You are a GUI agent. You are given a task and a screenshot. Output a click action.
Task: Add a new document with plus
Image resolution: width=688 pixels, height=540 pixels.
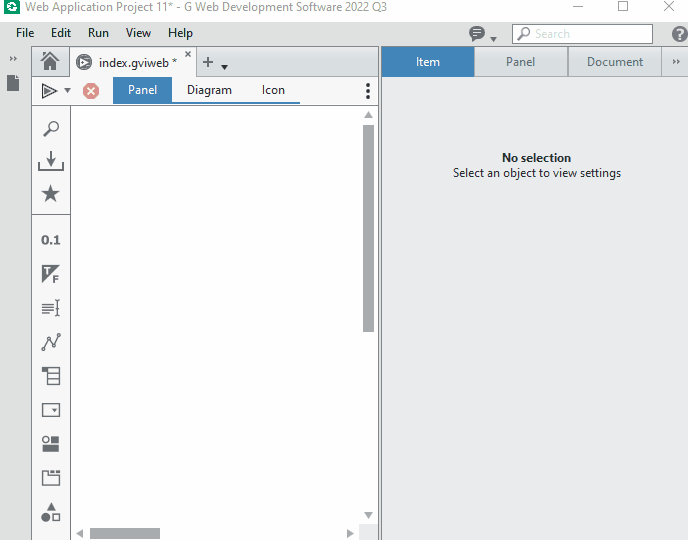pyautogui.click(x=208, y=62)
